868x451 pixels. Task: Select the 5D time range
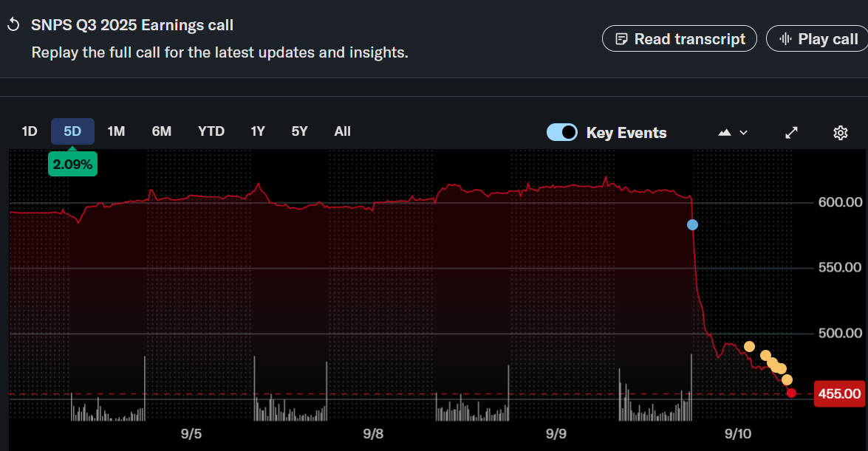72,131
